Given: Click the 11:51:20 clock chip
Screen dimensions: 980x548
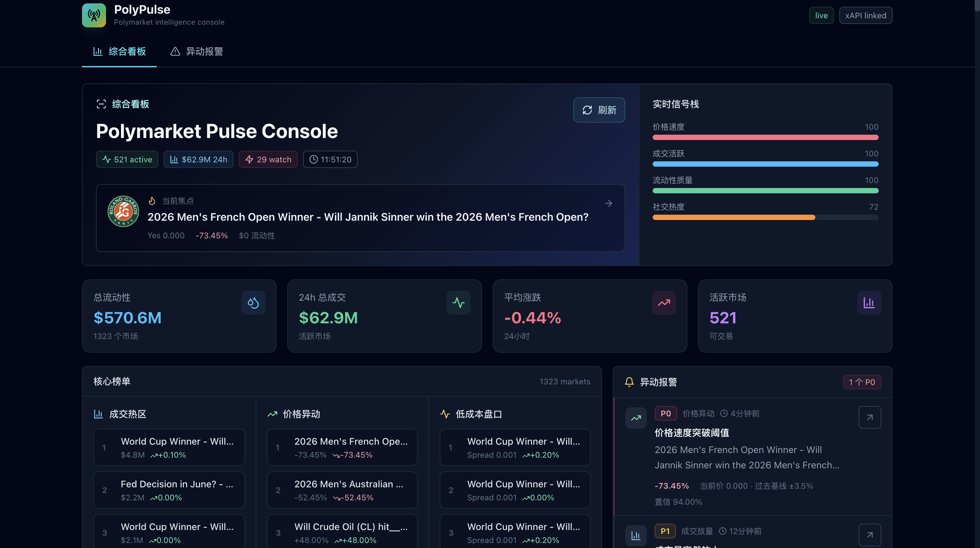Looking at the screenshot, I should [x=330, y=159].
